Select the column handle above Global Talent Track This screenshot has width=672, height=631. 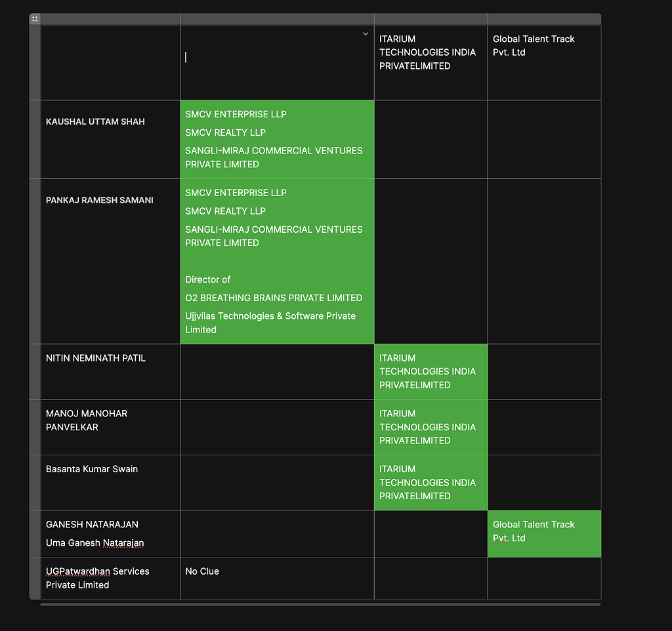click(544, 19)
